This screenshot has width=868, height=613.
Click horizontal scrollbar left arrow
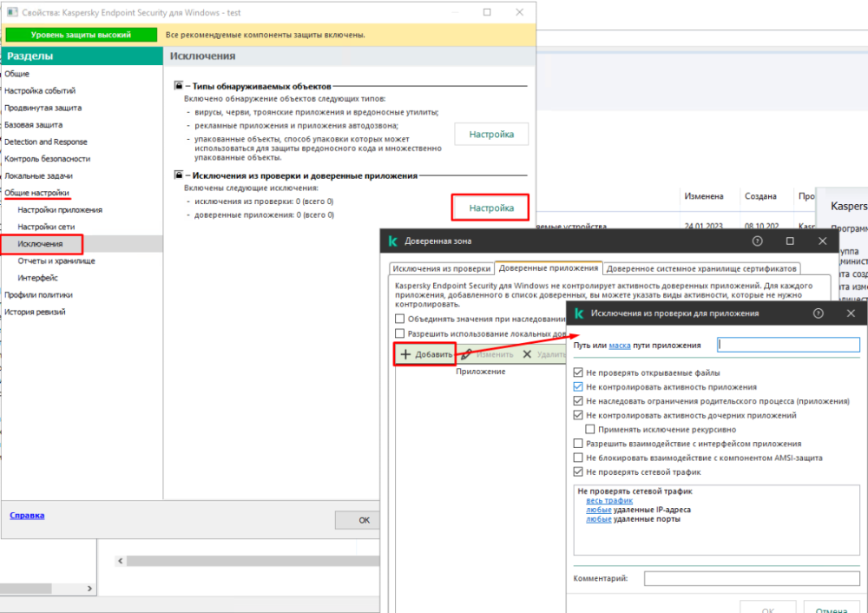[120, 561]
